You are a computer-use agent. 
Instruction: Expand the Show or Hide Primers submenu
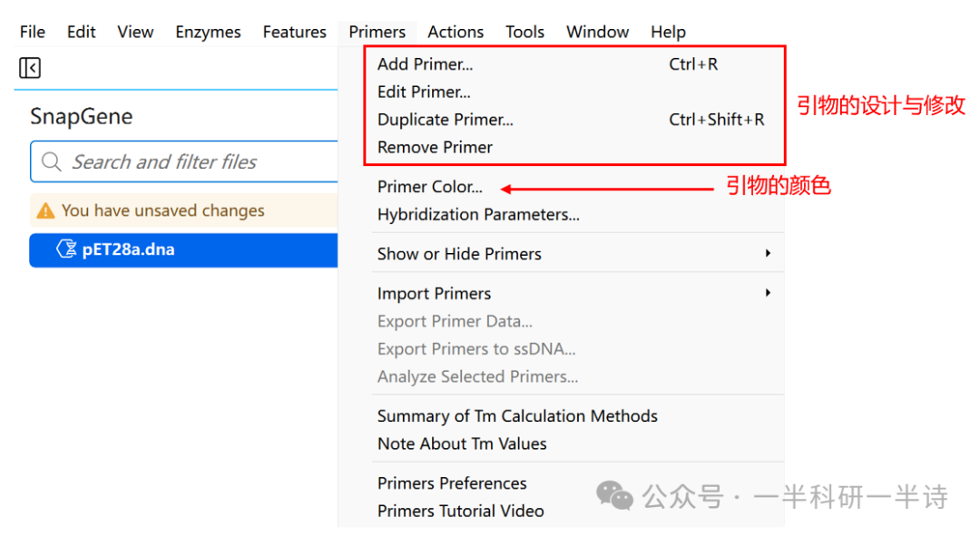768,254
